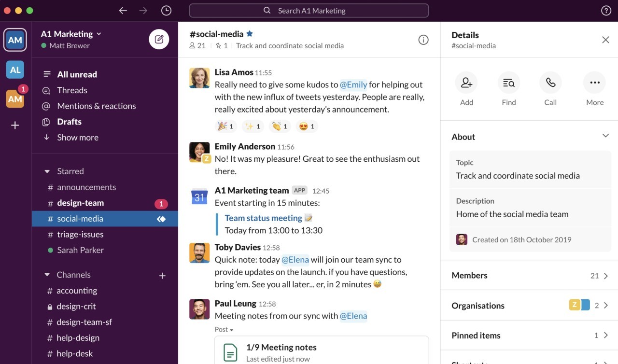The image size is (618, 364).
Task: Click the channel info icon
Action: click(423, 40)
